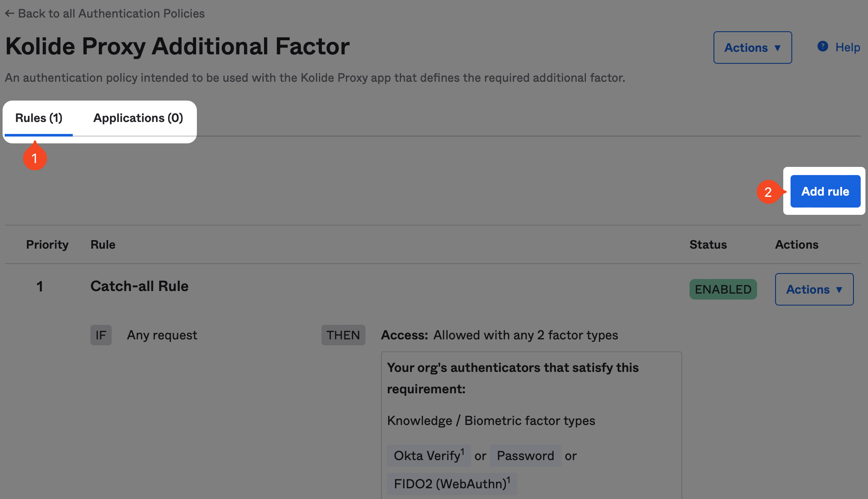Click the red step 1 marker

[x=35, y=157]
